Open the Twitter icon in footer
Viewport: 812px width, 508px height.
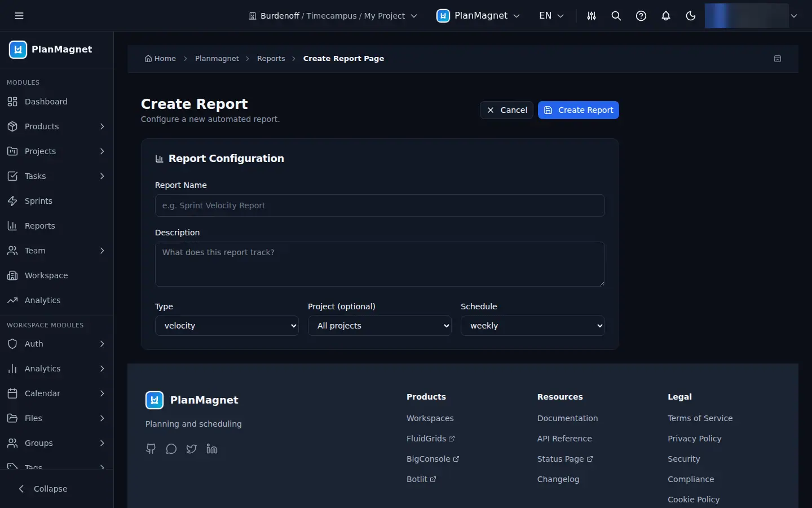pyautogui.click(x=192, y=449)
